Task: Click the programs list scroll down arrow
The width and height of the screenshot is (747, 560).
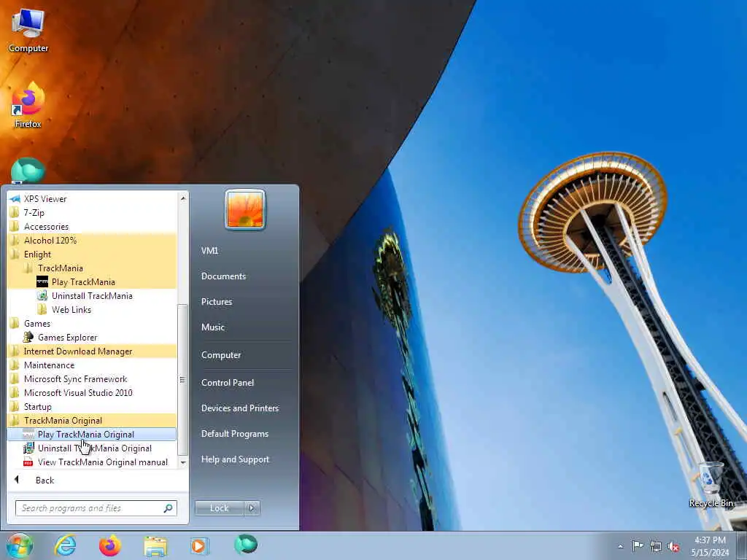Action: 183,462
